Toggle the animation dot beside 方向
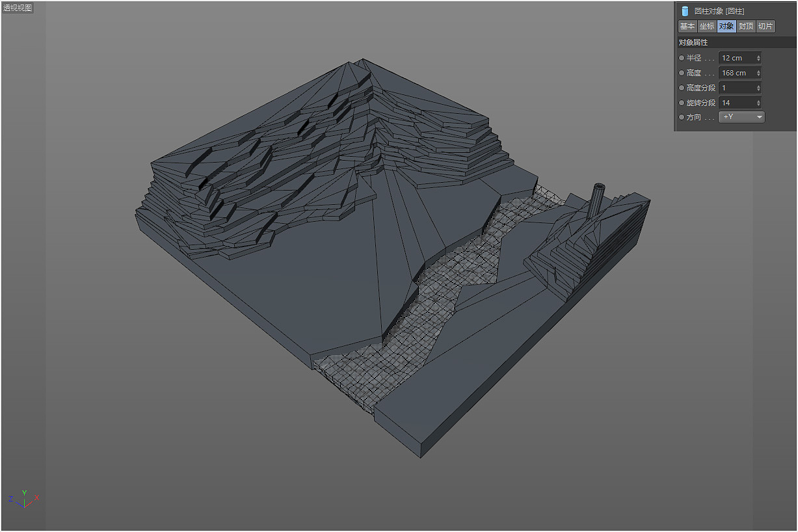Screen dimensions: 798x532 click(682, 117)
